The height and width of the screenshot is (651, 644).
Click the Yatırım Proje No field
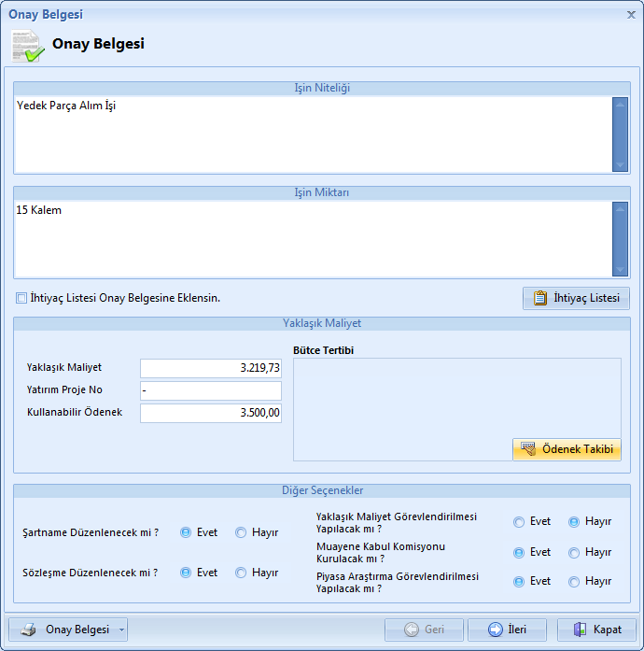[210, 390]
